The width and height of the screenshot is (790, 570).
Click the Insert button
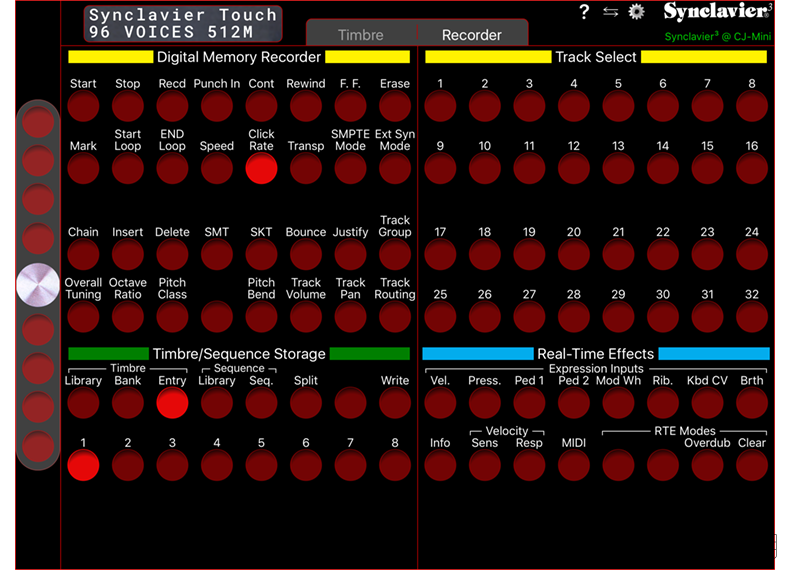(127, 254)
